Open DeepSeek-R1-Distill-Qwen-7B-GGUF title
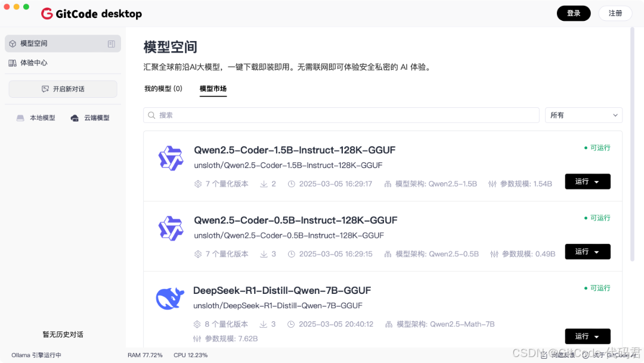Screen dimensions: 644x363 (281, 291)
